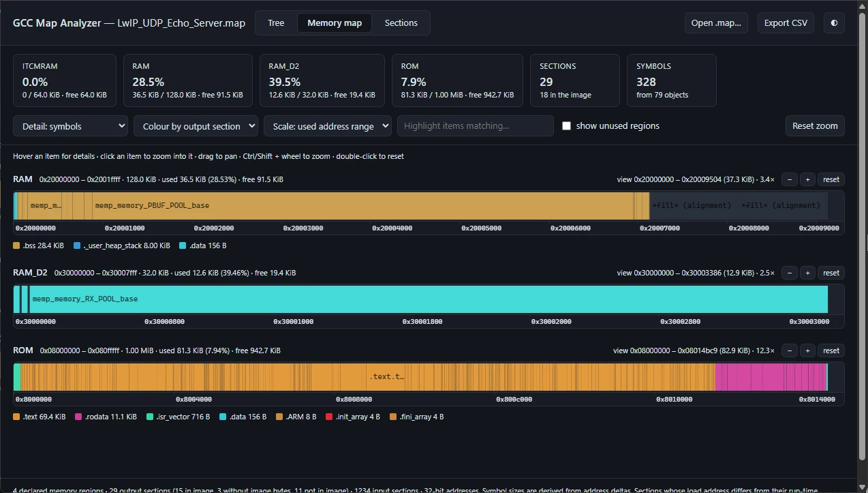Open the Colour by output section dropdown

pos(196,126)
